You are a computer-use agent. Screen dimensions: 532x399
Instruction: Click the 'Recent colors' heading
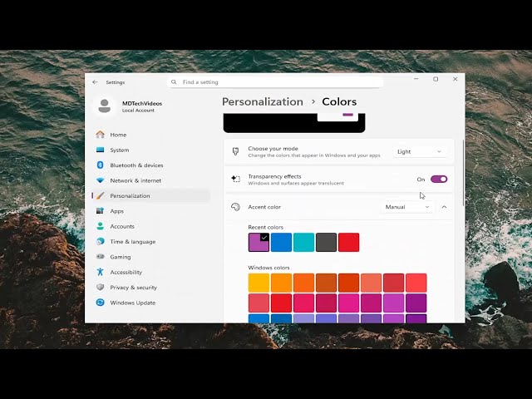[266, 227]
